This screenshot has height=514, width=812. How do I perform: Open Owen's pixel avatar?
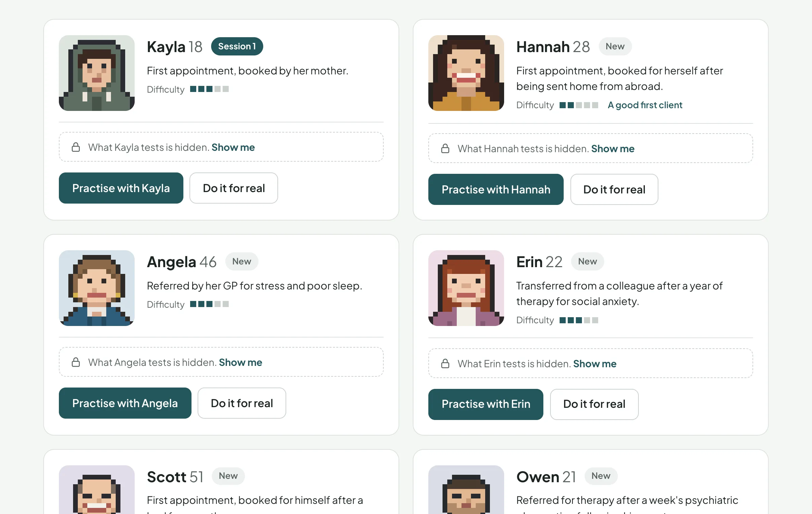[466, 490]
